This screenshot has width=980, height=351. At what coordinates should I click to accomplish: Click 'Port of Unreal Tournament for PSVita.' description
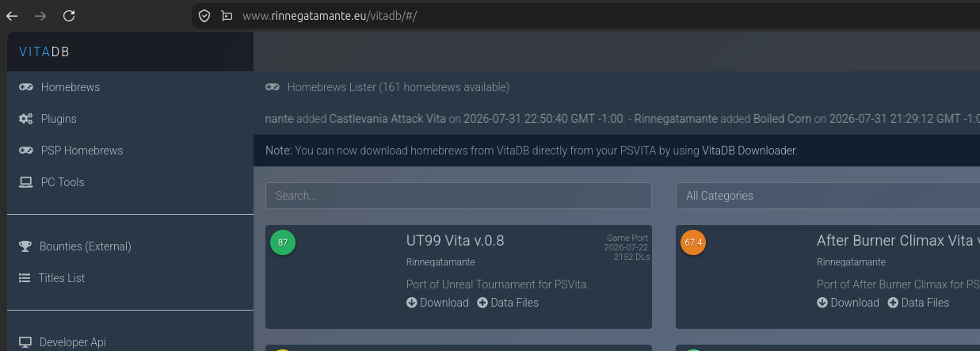tap(498, 284)
